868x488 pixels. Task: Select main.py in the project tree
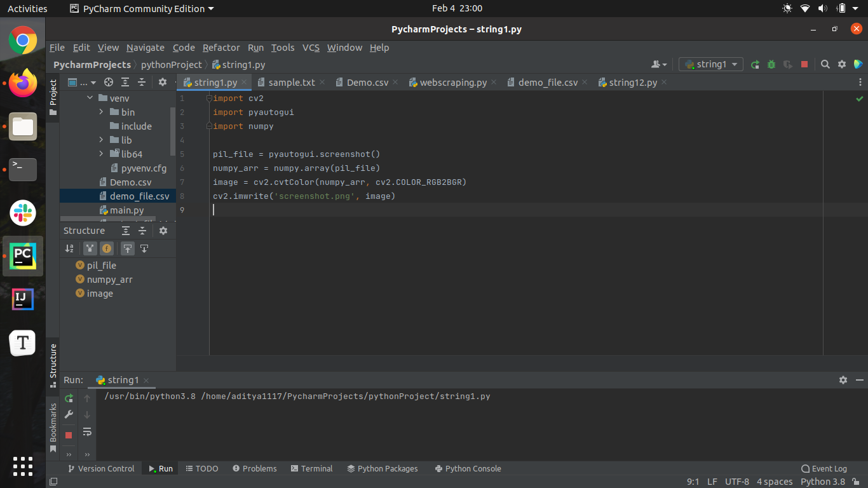126,210
